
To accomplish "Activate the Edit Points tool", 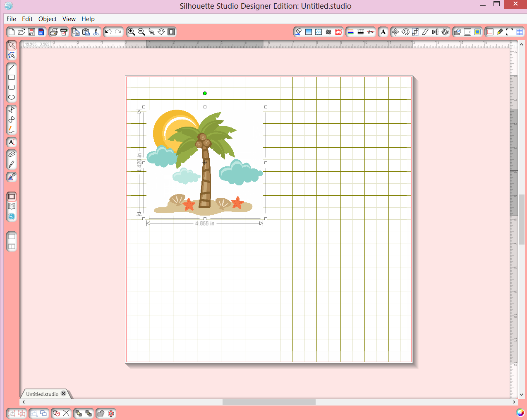I will (11, 56).
